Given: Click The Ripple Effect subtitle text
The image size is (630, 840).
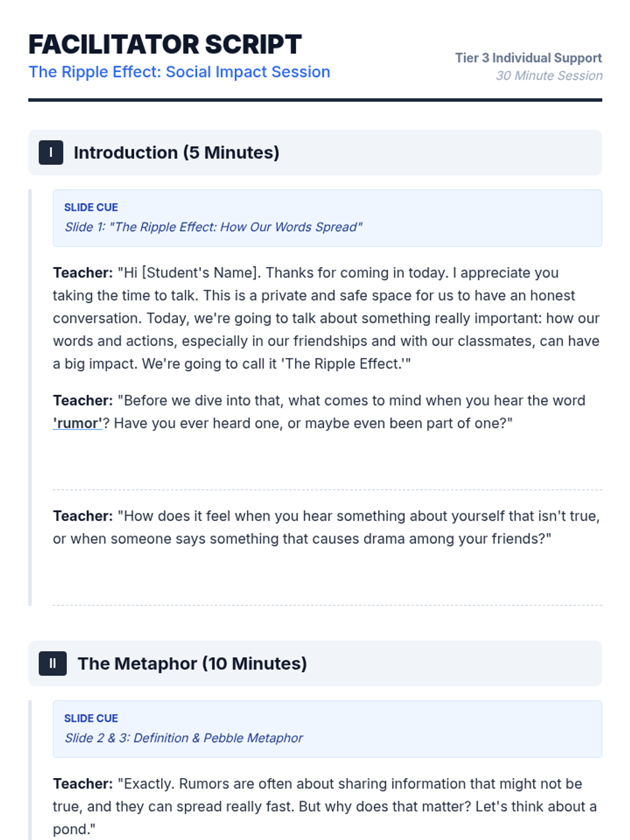Looking at the screenshot, I should pyautogui.click(x=179, y=72).
